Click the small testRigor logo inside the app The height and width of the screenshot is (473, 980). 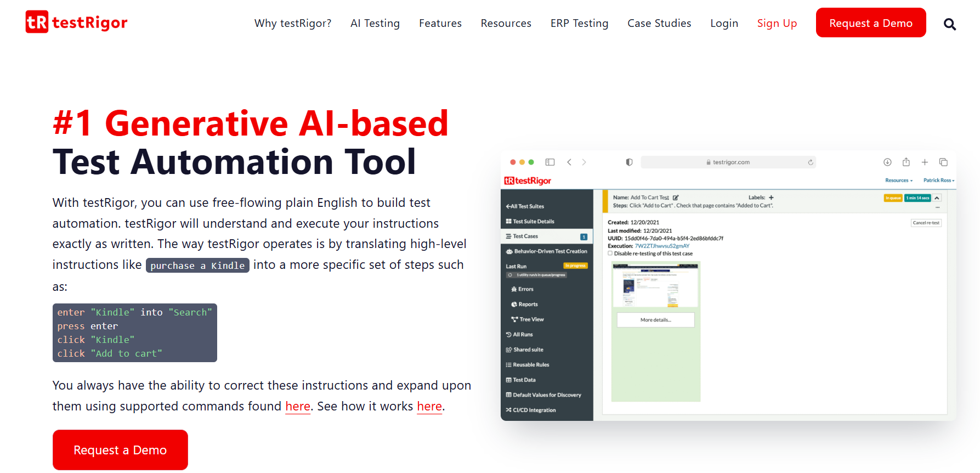tap(528, 181)
